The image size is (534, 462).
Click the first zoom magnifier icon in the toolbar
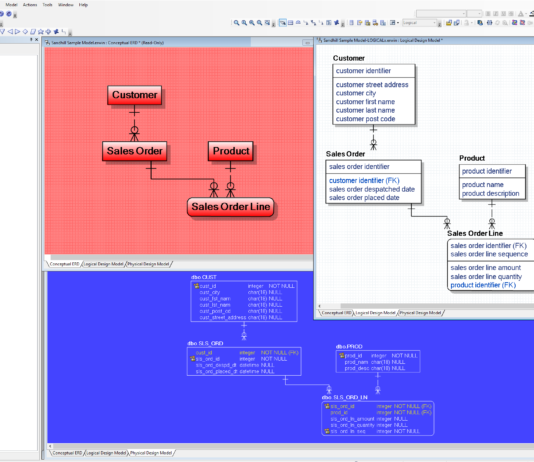pyautogui.click(x=236, y=23)
